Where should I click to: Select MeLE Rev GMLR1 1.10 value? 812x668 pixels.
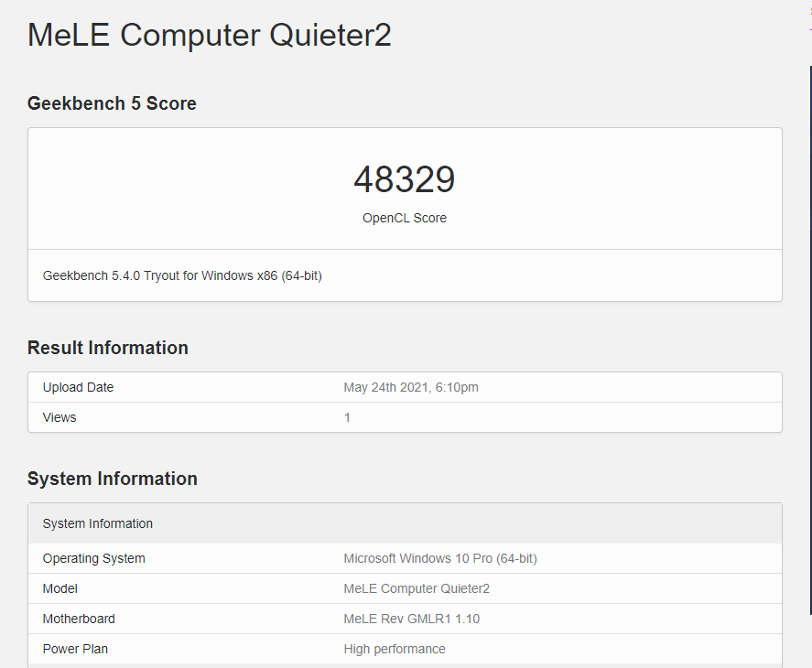412,619
